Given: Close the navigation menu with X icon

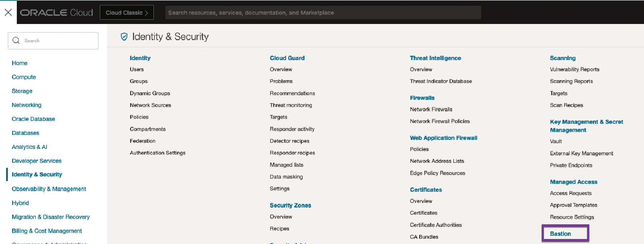Looking at the screenshot, I should click(x=8, y=13).
